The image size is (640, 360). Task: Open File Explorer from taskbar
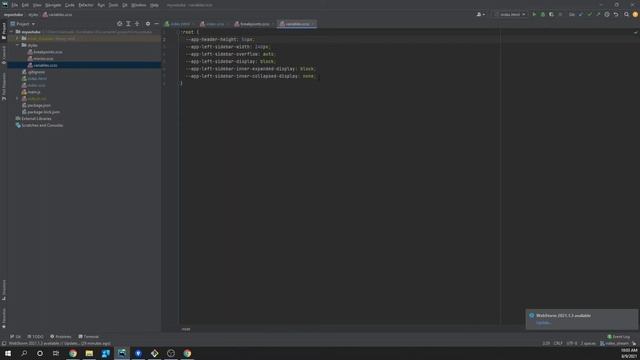(x=89, y=353)
